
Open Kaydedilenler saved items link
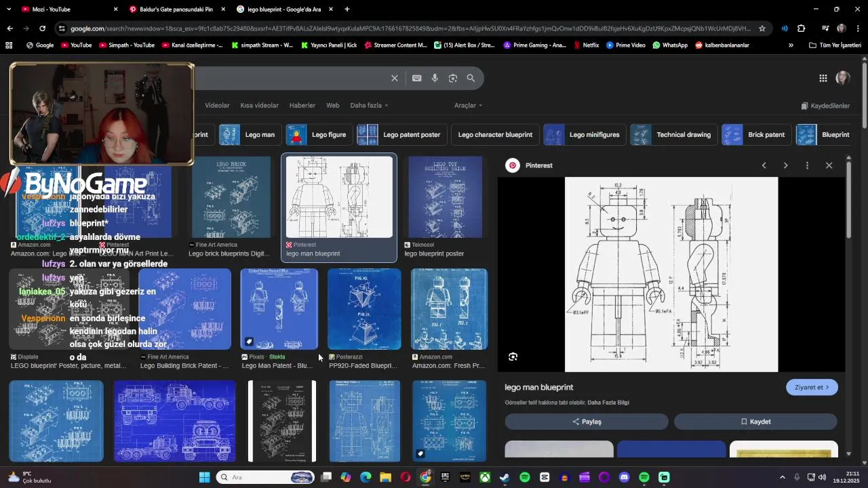tap(825, 106)
